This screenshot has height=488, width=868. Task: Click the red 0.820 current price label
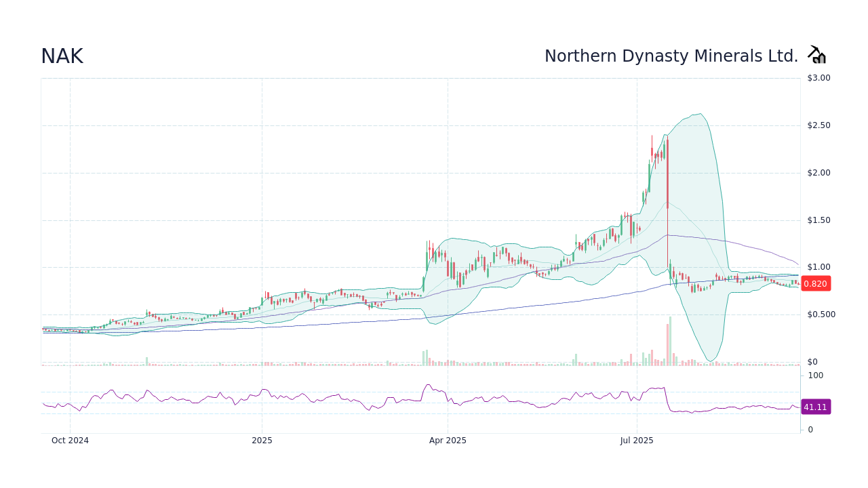coord(815,284)
